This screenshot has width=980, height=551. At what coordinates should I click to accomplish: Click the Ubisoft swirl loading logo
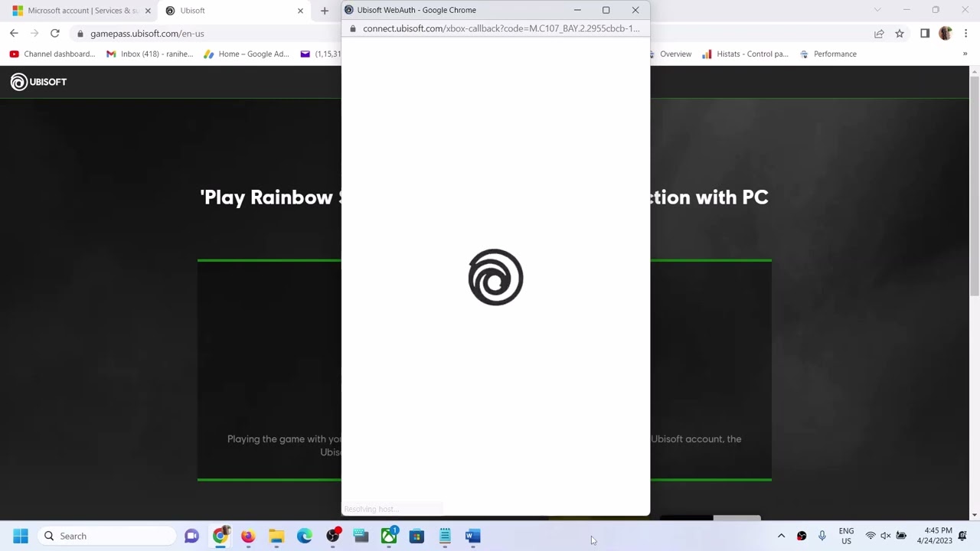coord(495,277)
